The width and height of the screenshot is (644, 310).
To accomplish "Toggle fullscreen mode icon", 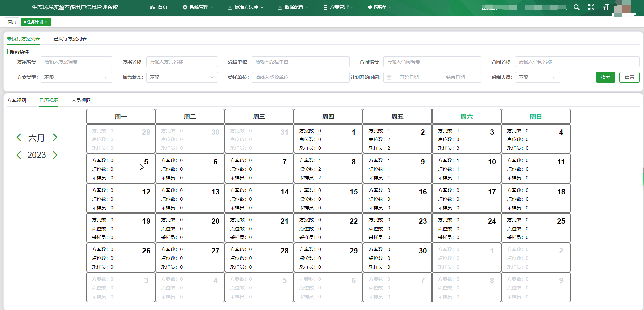I will coord(591,7).
